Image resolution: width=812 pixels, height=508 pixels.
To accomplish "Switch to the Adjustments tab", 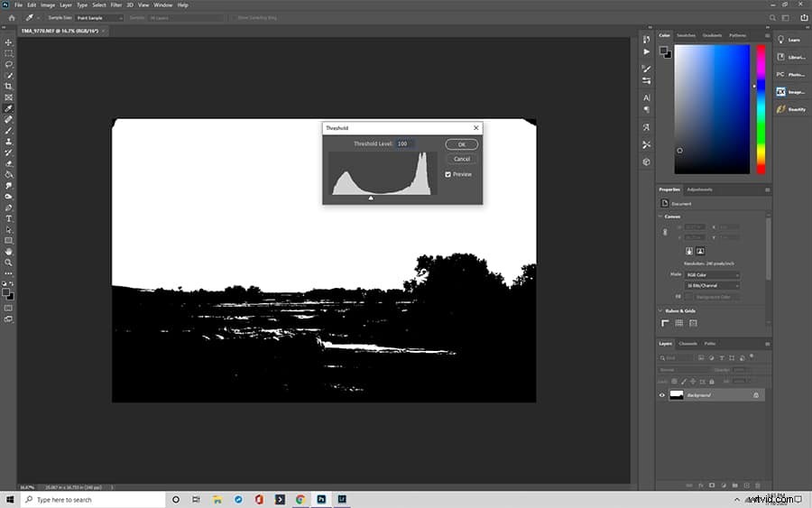I will tap(699, 189).
